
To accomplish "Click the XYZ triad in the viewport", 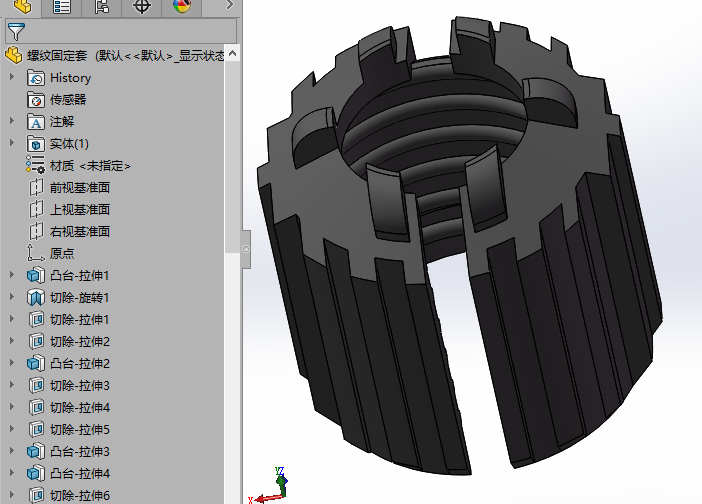I will [x=269, y=485].
